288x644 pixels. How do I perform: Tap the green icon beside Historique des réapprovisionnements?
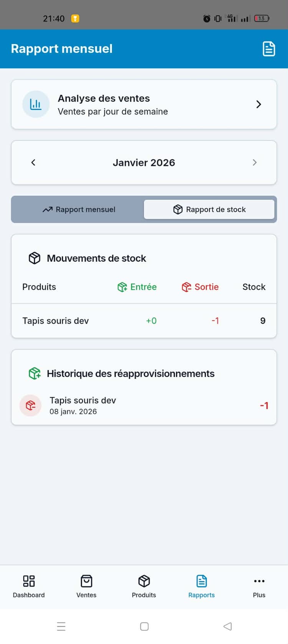click(35, 373)
